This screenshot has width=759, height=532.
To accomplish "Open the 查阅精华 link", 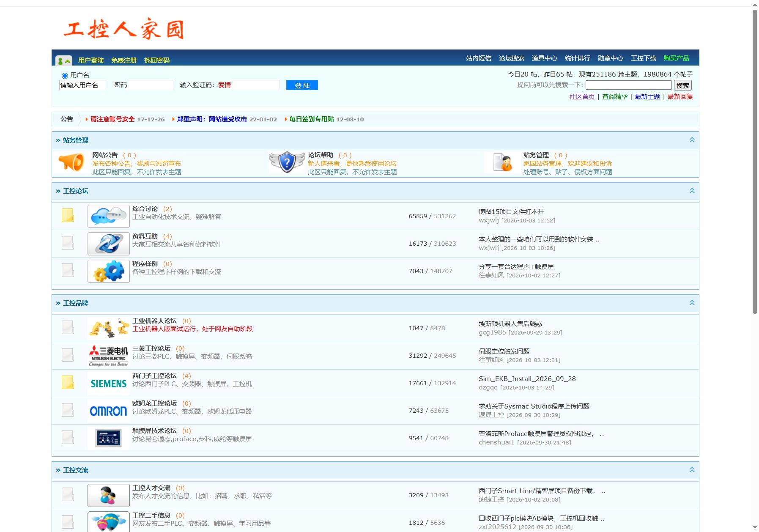I will click(x=615, y=97).
